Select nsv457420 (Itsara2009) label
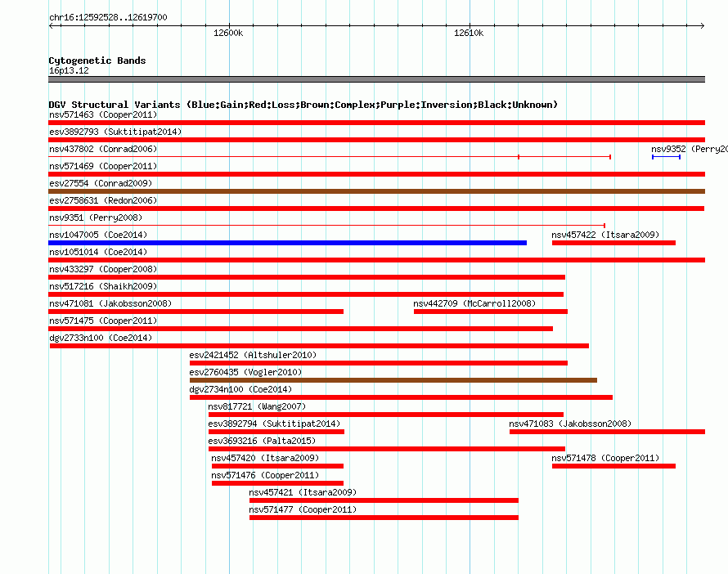The width and height of the screenshot is (728, 574). tap(265, 458)
